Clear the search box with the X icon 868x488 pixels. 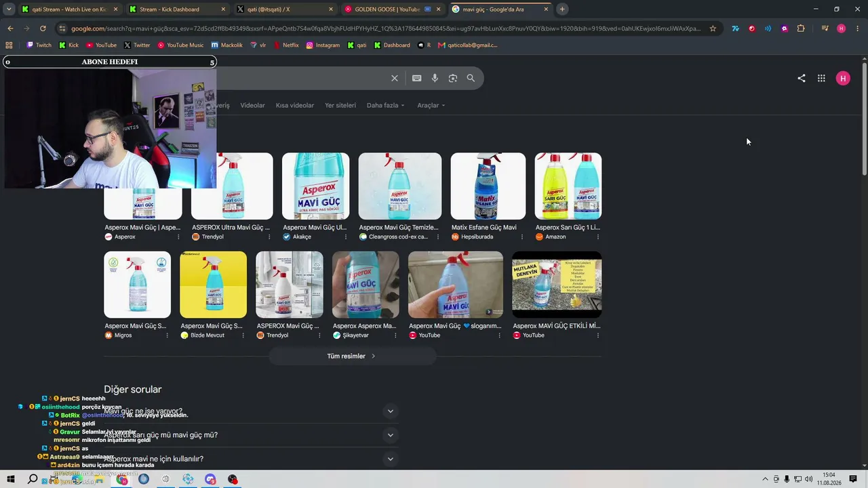(x=394, y=78)
